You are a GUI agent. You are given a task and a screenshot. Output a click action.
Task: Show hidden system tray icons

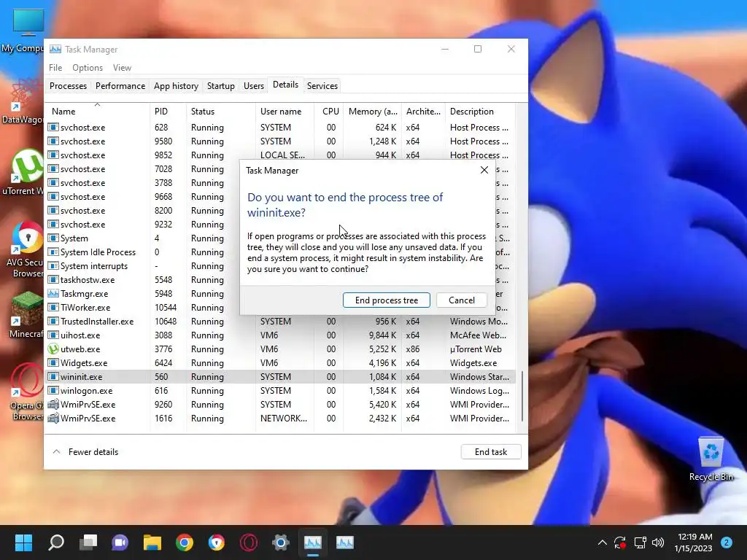click(602, 542)
